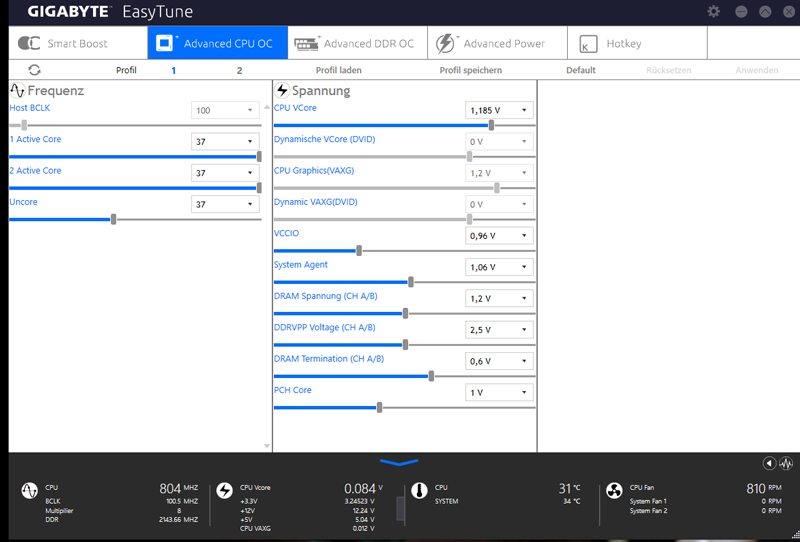This screenshot has width=800, height=542.
Task: Click Profil laden button
Action: pyautogui.click(x=339, y=70)
